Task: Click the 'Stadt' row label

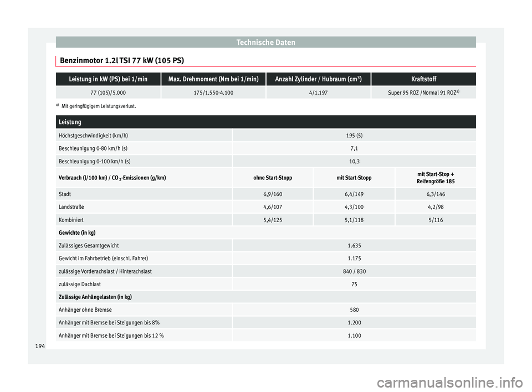Action: [x=65, y=194]
